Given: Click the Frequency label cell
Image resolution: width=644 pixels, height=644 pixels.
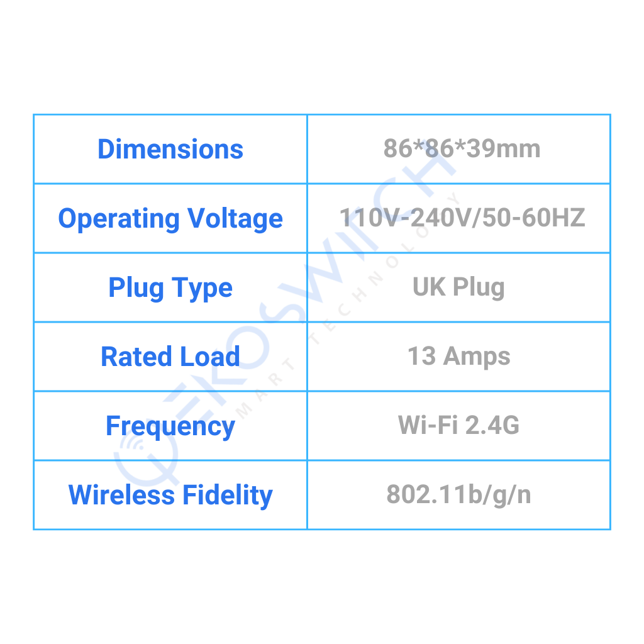Looking at the screenshot, I should click(170, 426).
